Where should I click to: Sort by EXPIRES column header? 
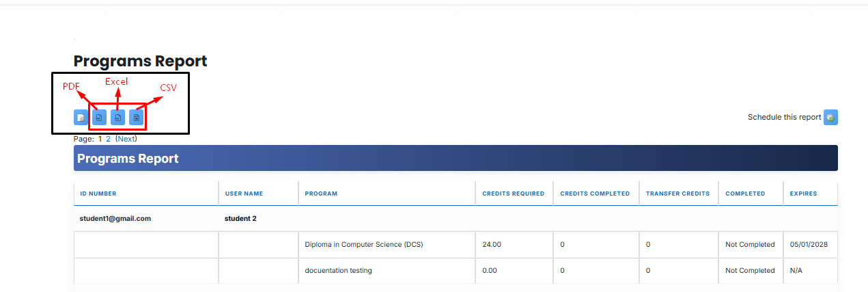pos(803,194)
